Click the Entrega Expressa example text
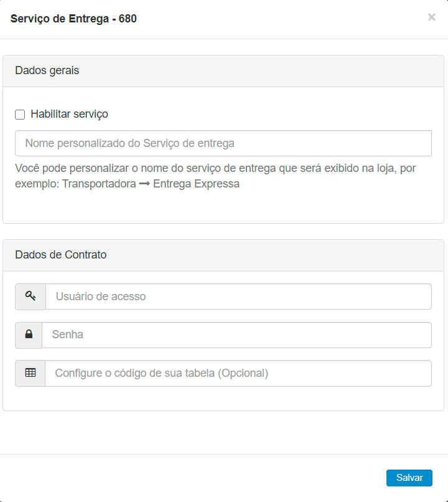 (x=196, y=184)
